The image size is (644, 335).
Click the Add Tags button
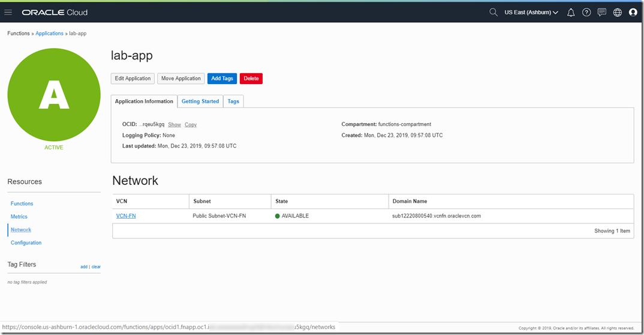pyautogui.click(x=222, y=79)
